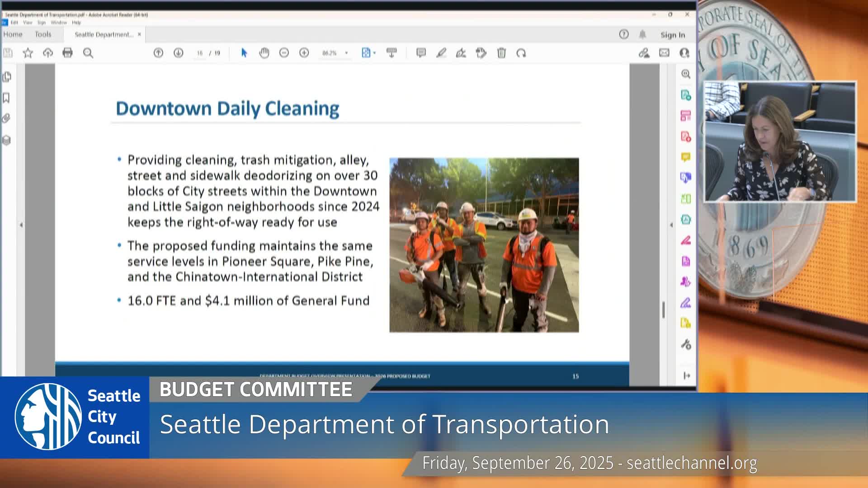Select the Hand tool in the toolbar
This screenshot has width=868, height=488.
pyautogui.click(x=264, y=53)
